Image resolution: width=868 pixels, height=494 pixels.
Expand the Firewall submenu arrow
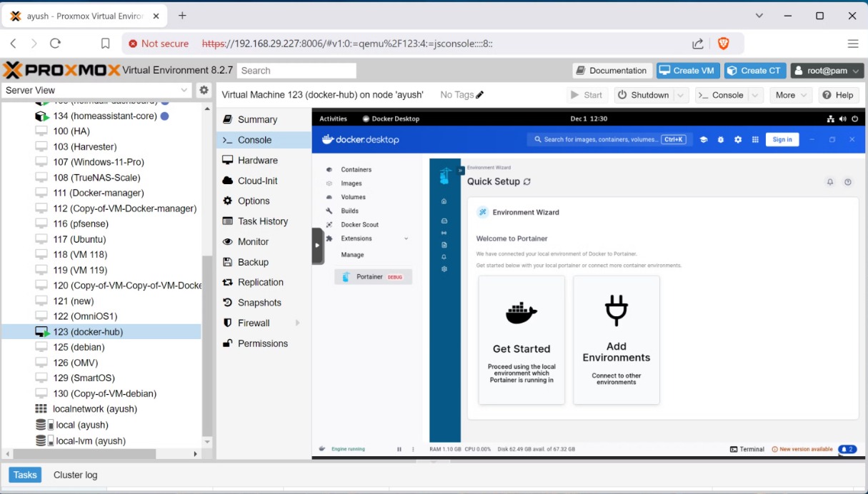point(298,323)
